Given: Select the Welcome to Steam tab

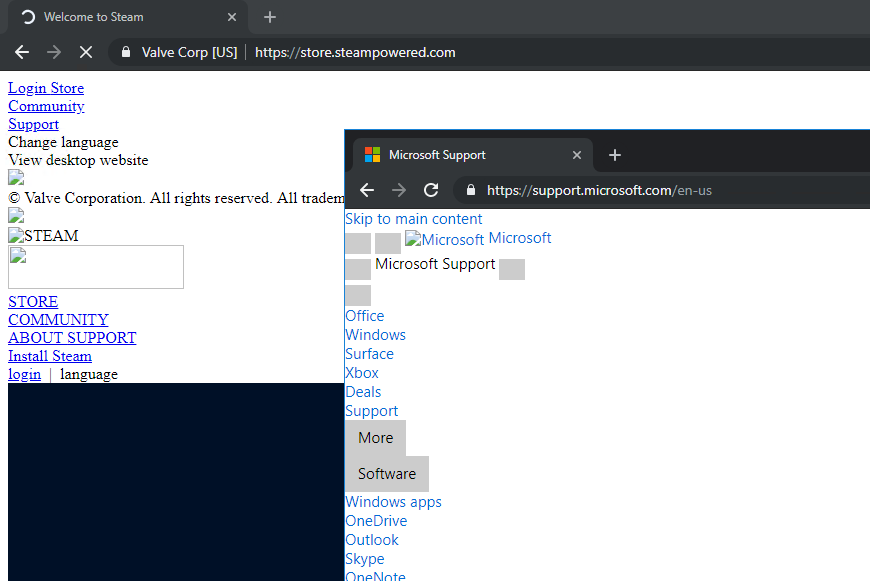Looking at the screenshot, I should 128,17.
